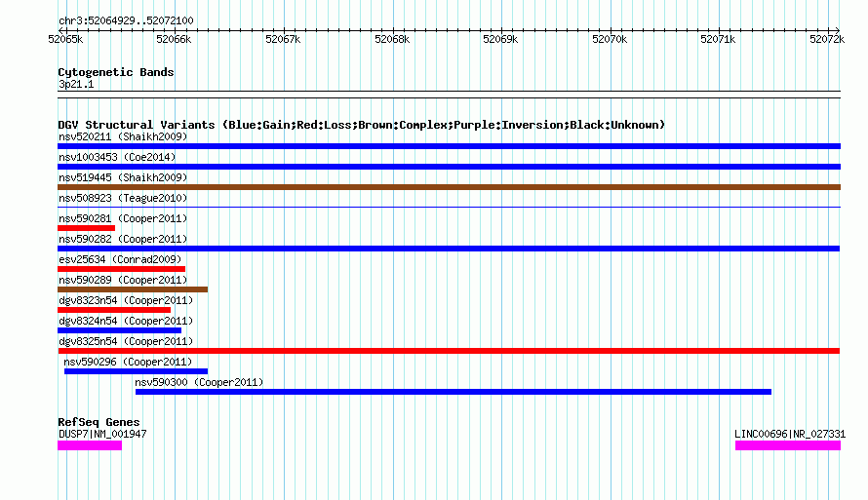
Task: Click the nsv590300 (Cooper2011) label
Action: 199,382
